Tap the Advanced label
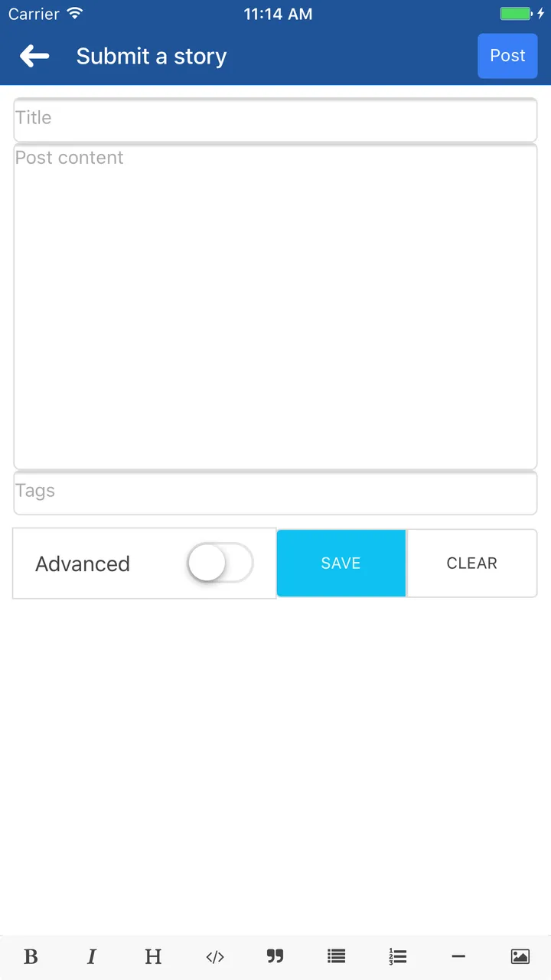This screenshot has width=551, height=980. (83, 564)
